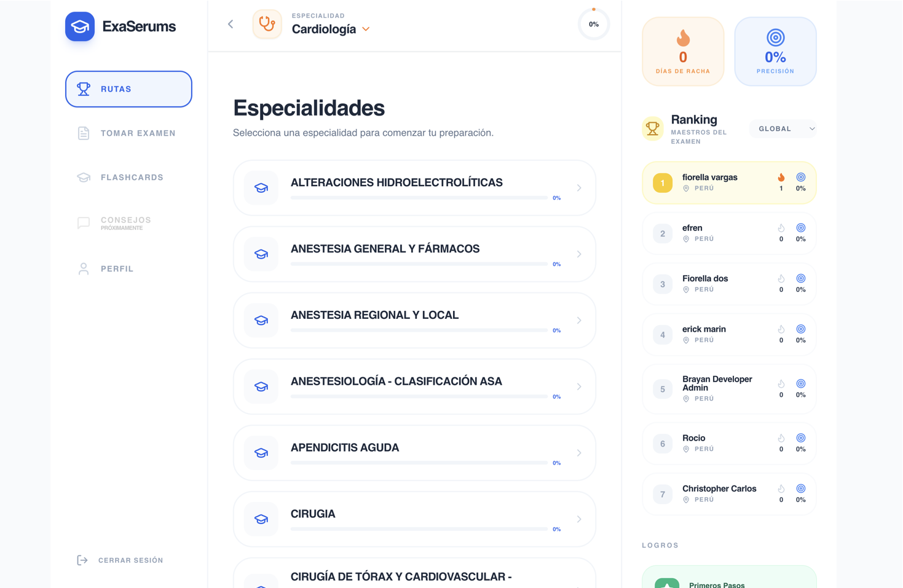Click the ANESTESIA GENERAL Y FÁRMACOS progress bar
The height and width of the screenshot is (588, 903).
pos(419,264)
